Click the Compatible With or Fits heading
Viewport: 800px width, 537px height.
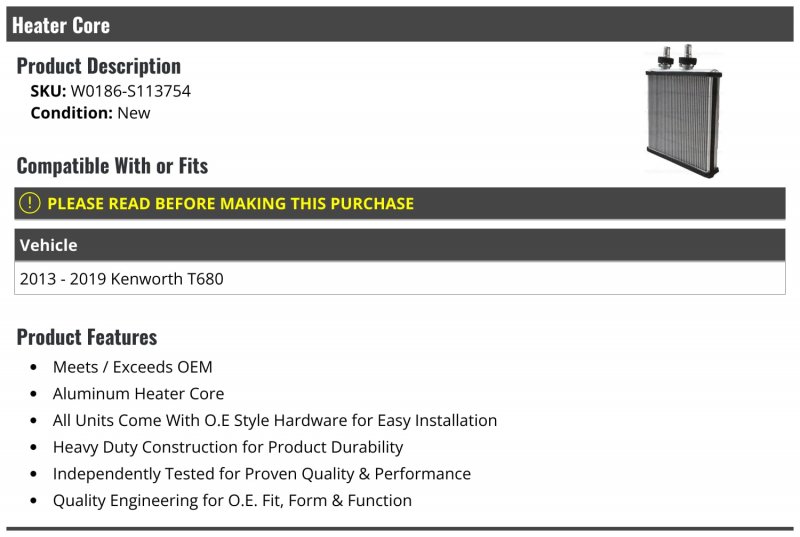click(112, 166)
